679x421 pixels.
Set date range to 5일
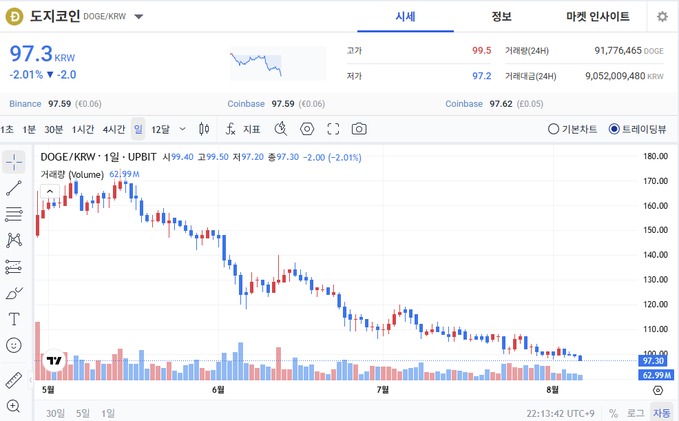click(83, 413)
